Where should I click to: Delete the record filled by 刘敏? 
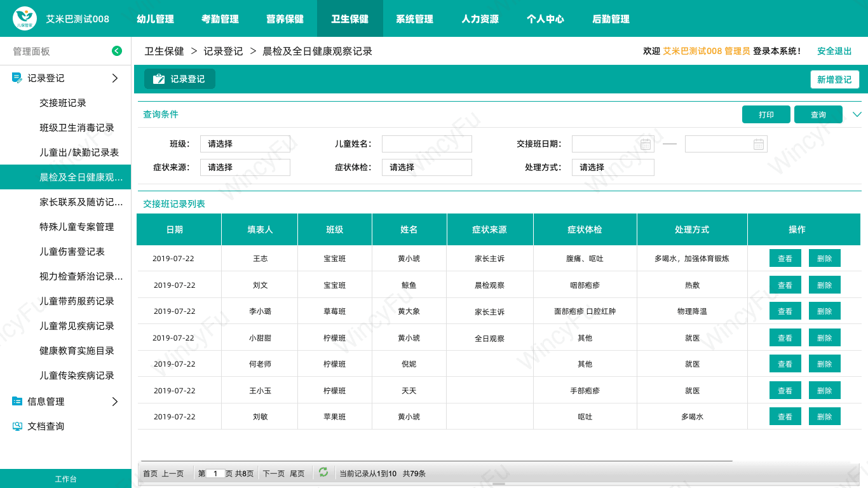click(825, 417)
